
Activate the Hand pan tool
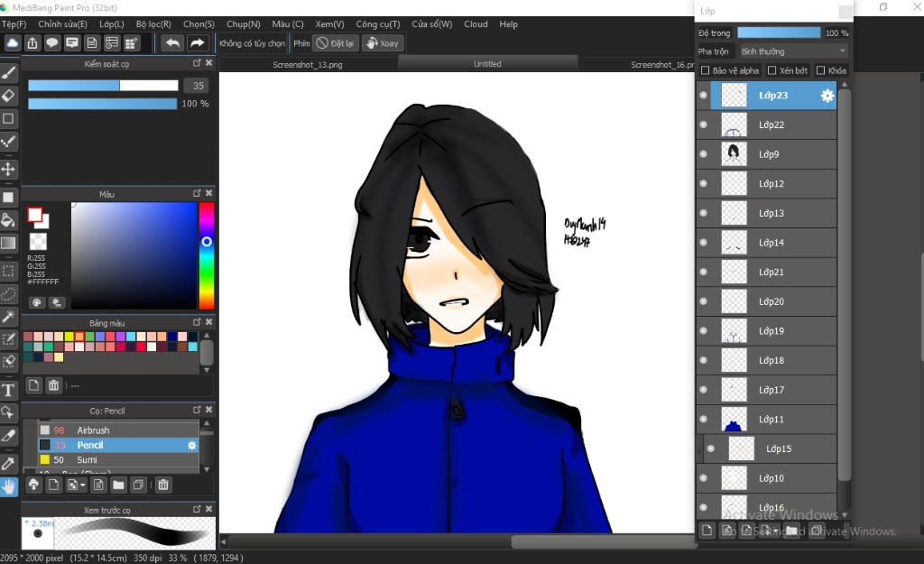[x=8, y=486]
